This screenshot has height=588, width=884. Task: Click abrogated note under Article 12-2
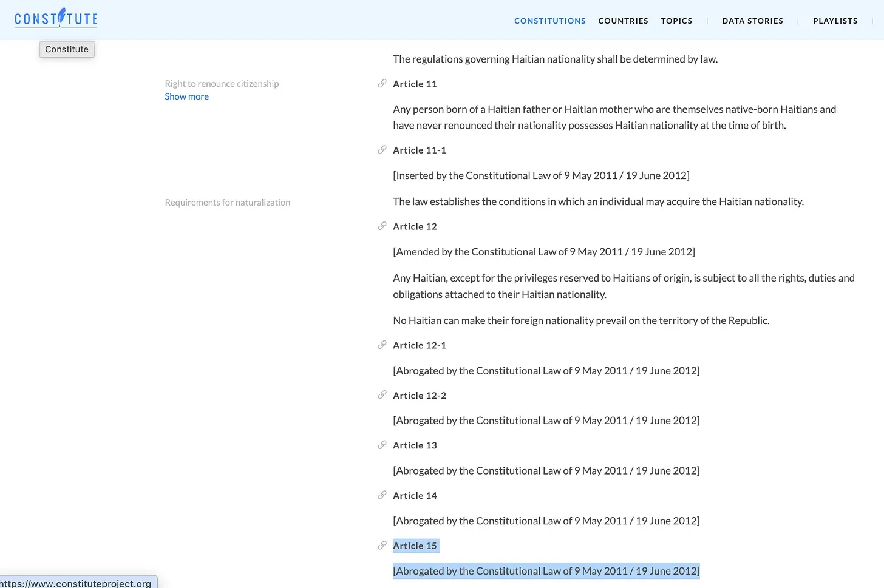tap(546, 421)
